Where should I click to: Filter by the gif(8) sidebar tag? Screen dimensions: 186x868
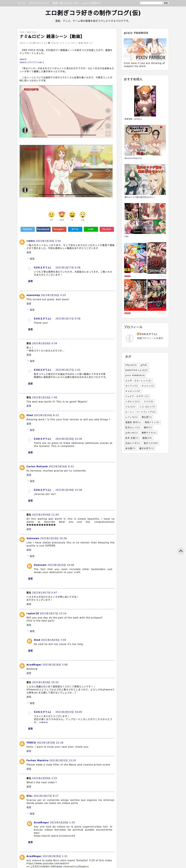pos(144,365)
